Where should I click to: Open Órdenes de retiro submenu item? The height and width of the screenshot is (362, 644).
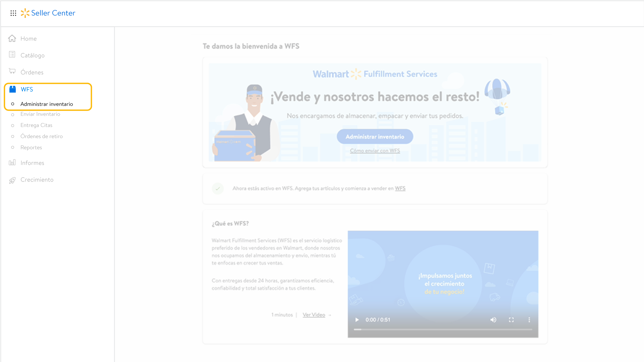42,136
